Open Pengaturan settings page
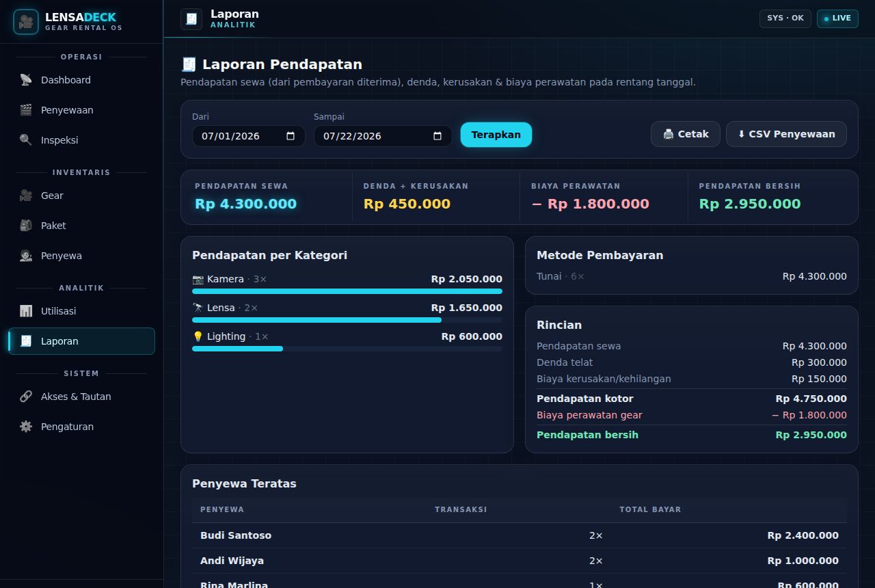This screenshot has height=588, width=875. pyautogui.click(x=81, y=427)
